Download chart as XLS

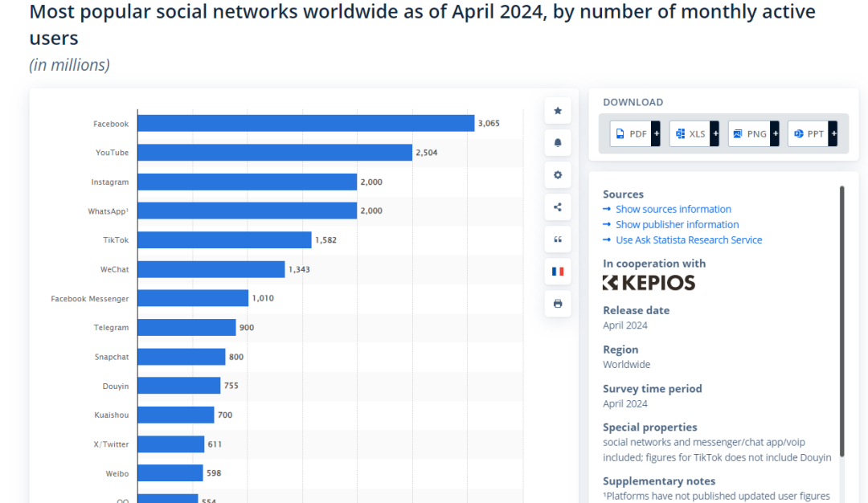pyautogui.click(x=690, y=134)
